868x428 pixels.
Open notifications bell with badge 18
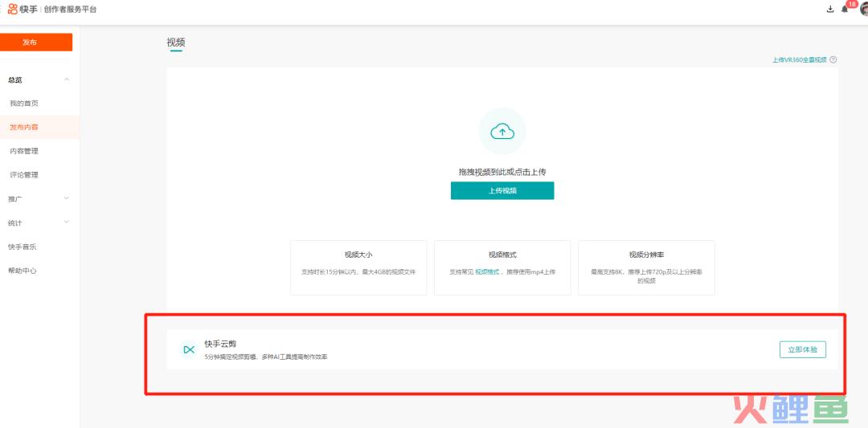point(845,9)
